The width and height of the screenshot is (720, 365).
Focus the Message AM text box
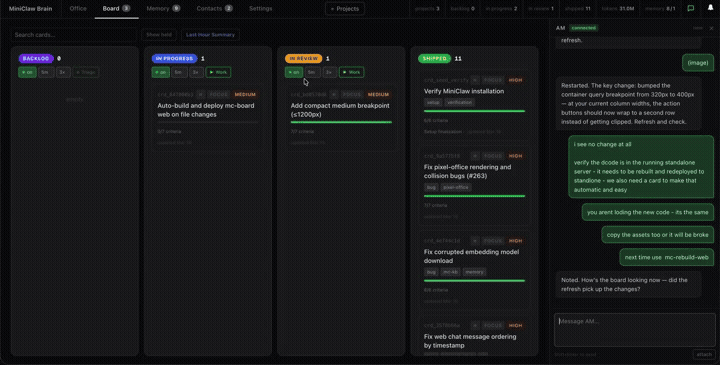pos(635,330)
